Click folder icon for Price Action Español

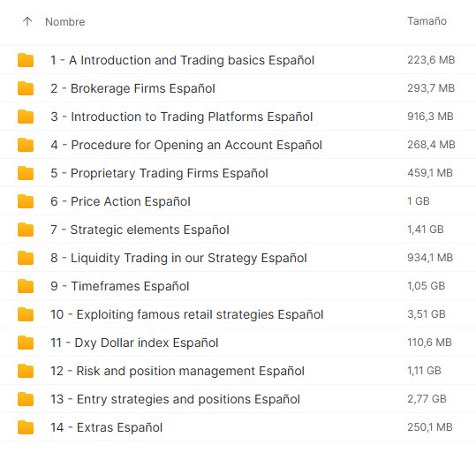pos(26,201)
